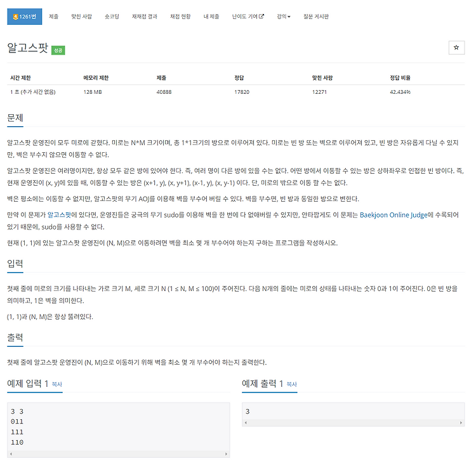Screen dimensions: 476x461
Task: Click the correct answers count 17820
Action: point(242,92)
